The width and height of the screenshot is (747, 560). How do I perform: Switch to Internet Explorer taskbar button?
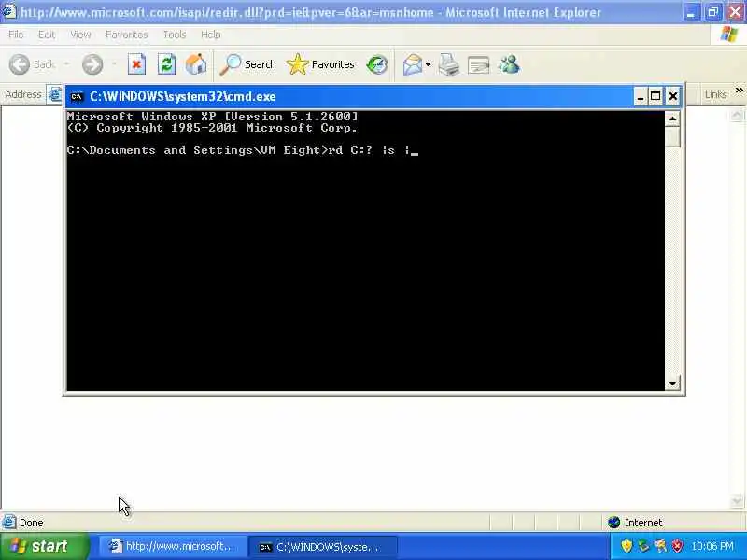pos(173,546)
